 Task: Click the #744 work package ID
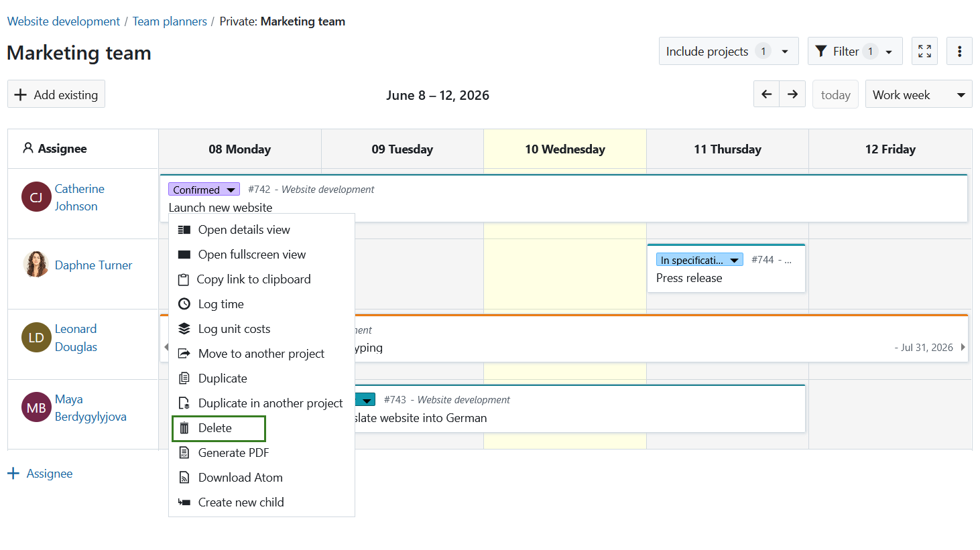(x=762, y=260)
